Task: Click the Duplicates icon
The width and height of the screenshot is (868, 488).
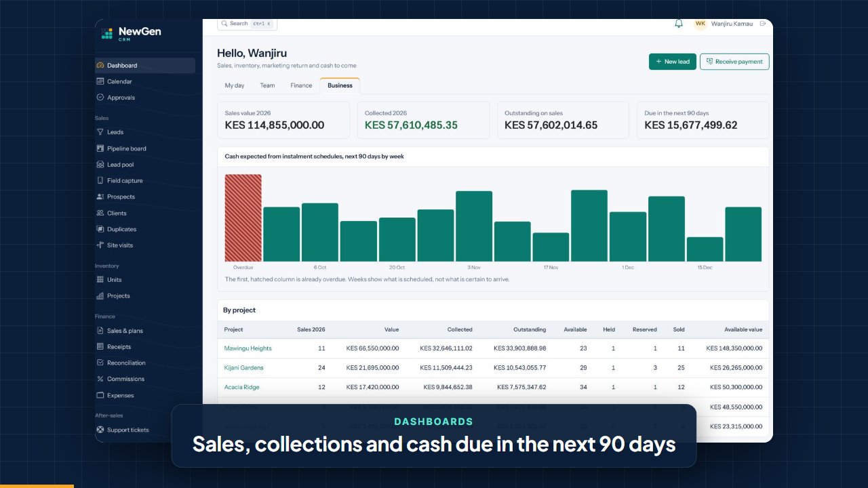Action: point(100,229)
